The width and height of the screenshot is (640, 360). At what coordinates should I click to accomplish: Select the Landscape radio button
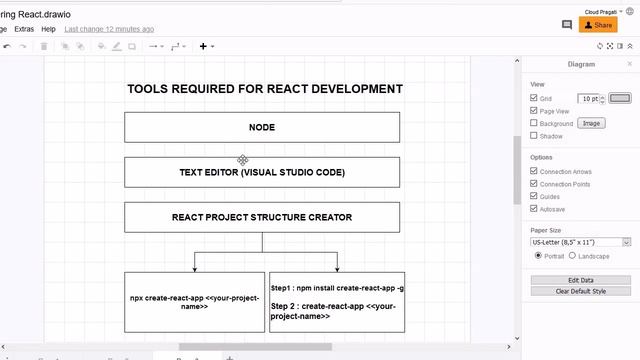pos(572,256)
